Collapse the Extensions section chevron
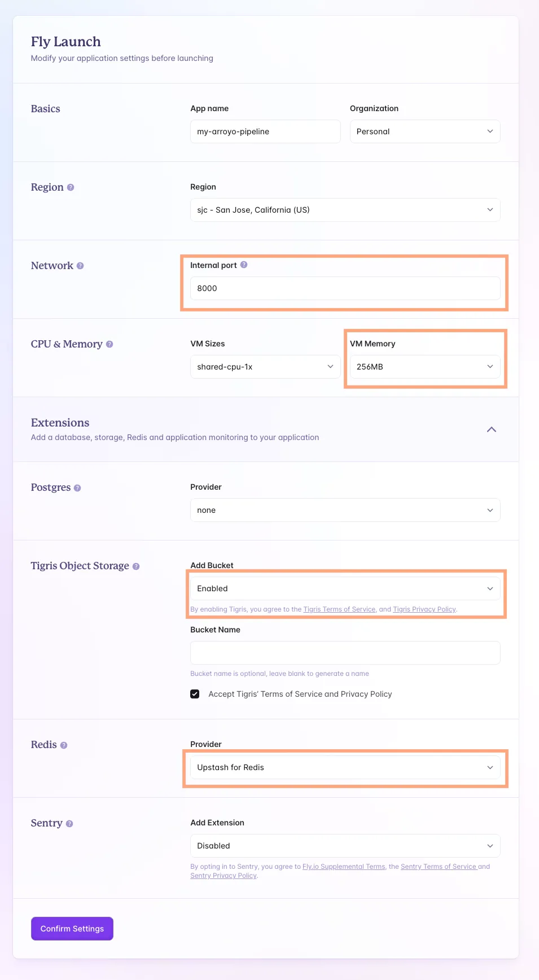The width and height of the screenshot is (539, 980). coord(492,429)
